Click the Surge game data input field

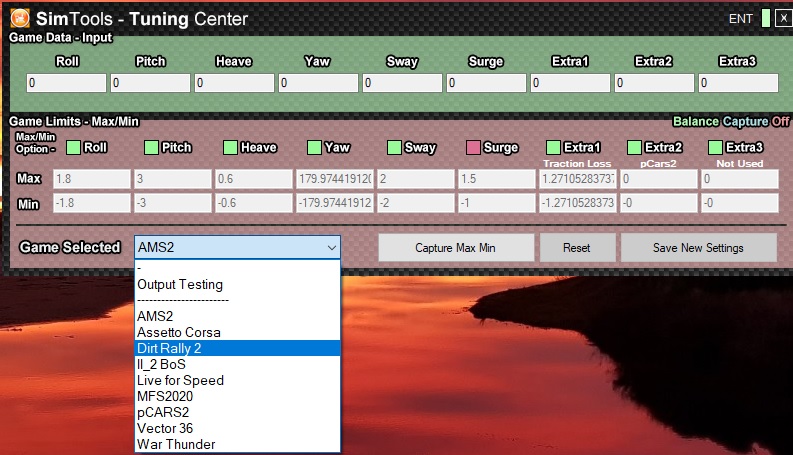click(x=486, y=83)
